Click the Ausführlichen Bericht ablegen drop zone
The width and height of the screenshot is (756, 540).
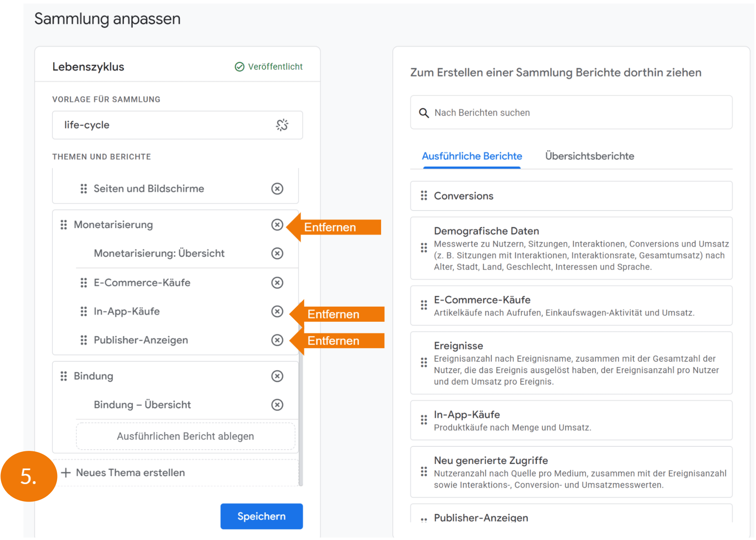click(185, 436)
